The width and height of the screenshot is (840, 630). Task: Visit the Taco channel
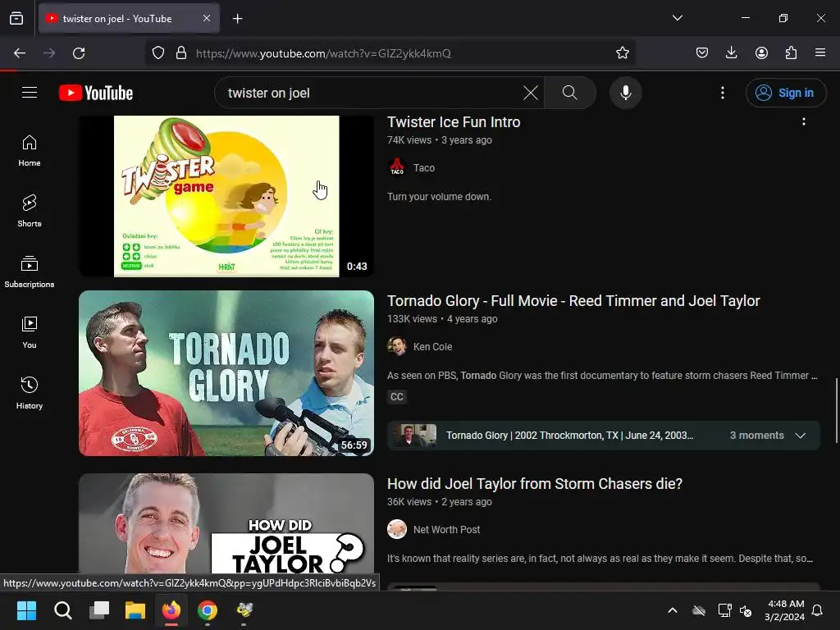[424, 167]
